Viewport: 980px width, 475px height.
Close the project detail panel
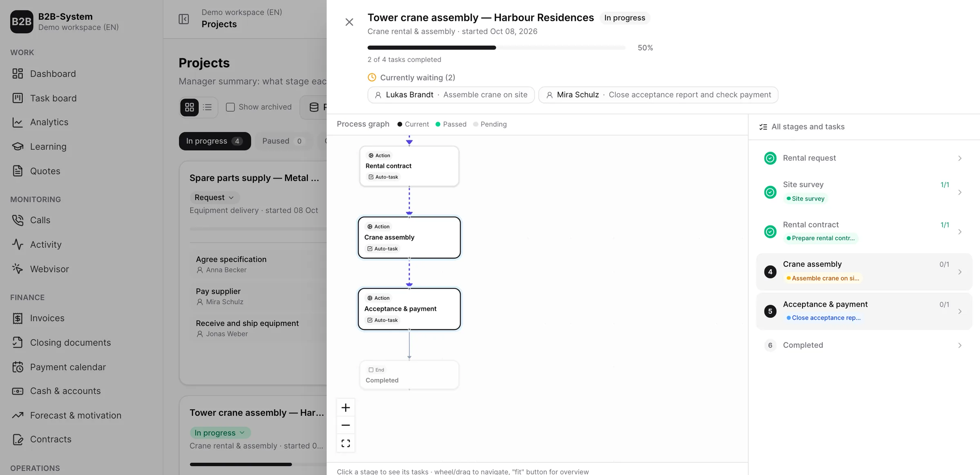(x=349, y=22)
